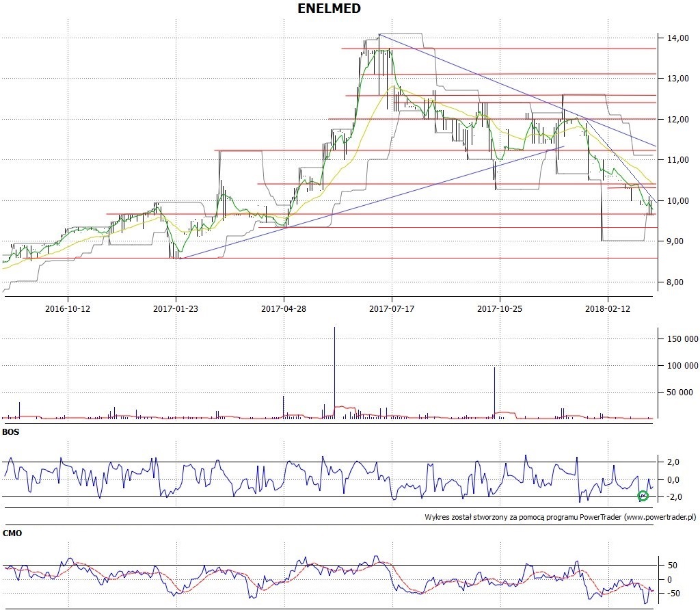Click the green circle marker on BOS
Viewport: 700px width, 610px height.
tap(643, 496)
